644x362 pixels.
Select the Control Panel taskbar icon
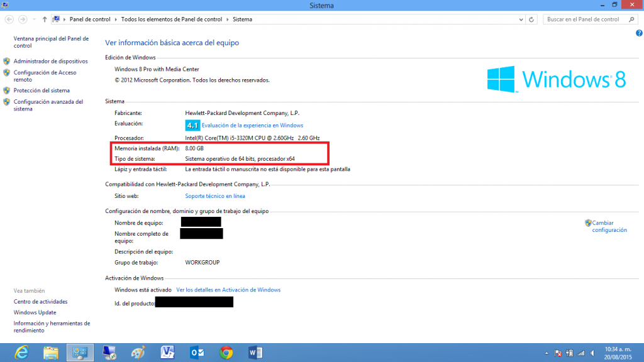click(x=80, y=353)
